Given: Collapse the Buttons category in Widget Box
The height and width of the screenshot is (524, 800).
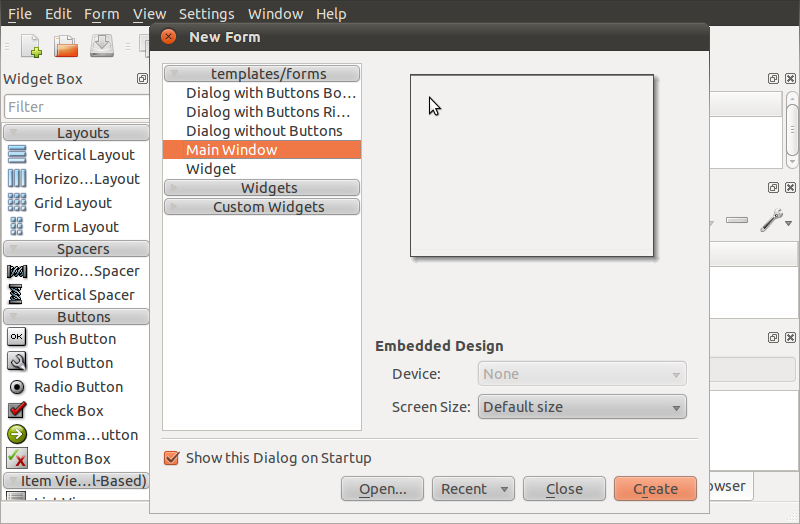Looking at the screenshot, I should click(77, 316).
